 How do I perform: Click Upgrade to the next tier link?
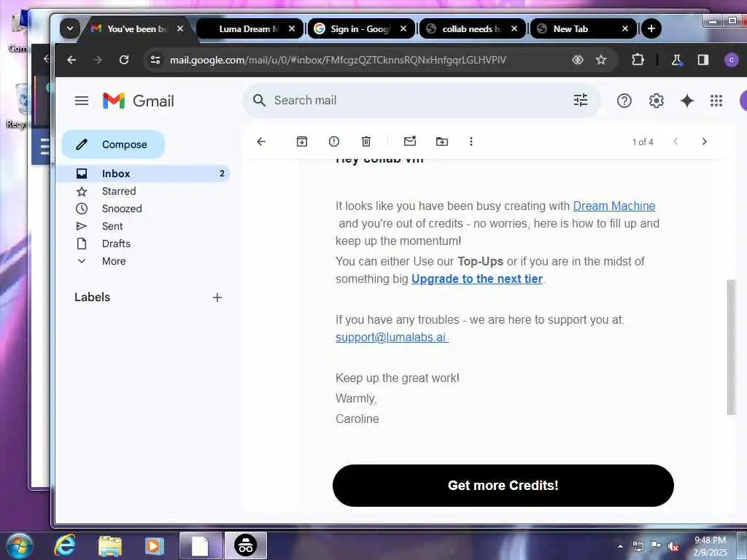coord(477,279)
